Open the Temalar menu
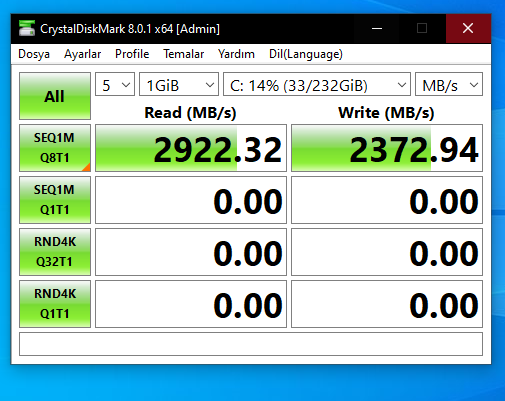Viewport: 505px width, 401px height. [x=184, y=54]
